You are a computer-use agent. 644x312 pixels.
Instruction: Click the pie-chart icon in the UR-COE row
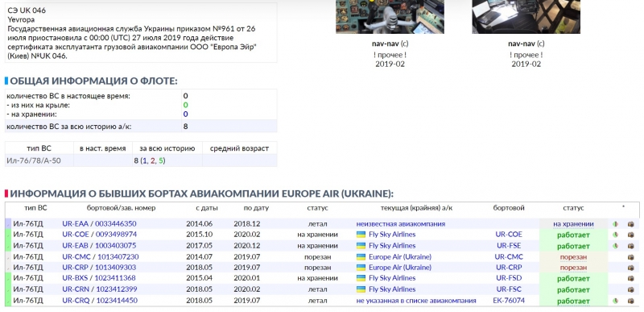[615, 235]
